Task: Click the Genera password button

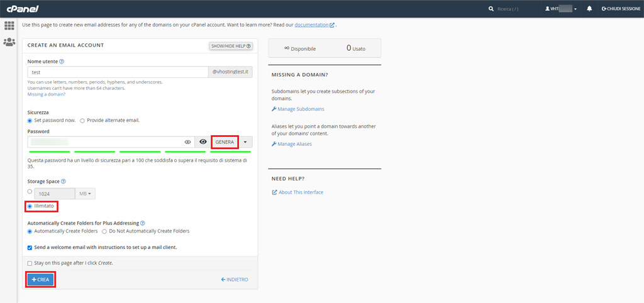Action: (x=225, y=142)
